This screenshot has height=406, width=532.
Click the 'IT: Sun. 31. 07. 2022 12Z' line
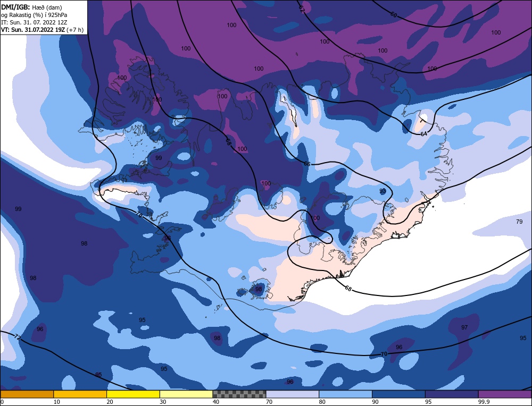pos(34,22)
